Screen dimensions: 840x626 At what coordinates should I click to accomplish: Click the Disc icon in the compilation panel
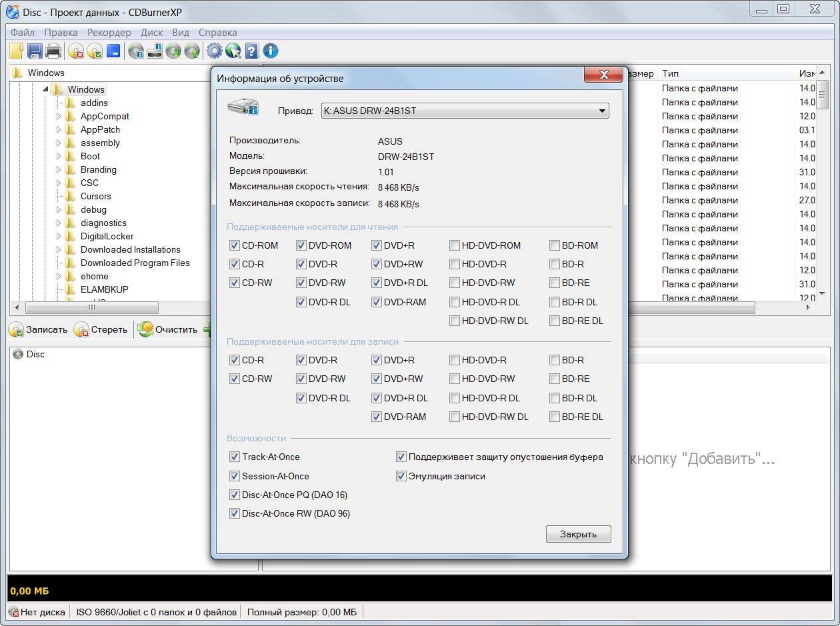tap(18, 355)
